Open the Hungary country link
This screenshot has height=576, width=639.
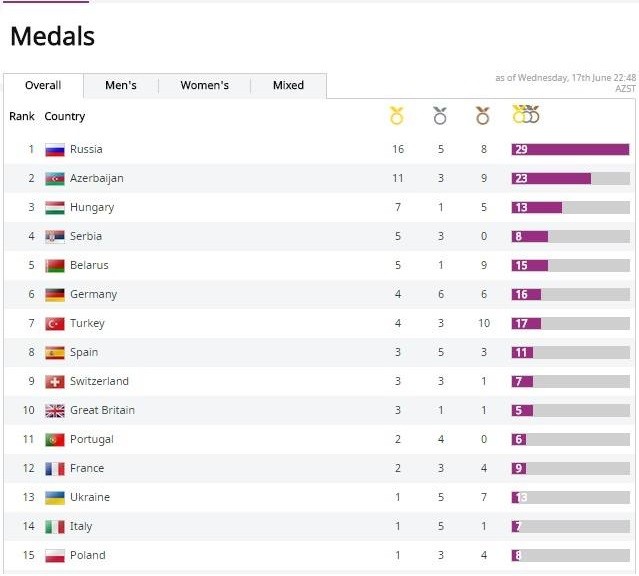(92, 208)
